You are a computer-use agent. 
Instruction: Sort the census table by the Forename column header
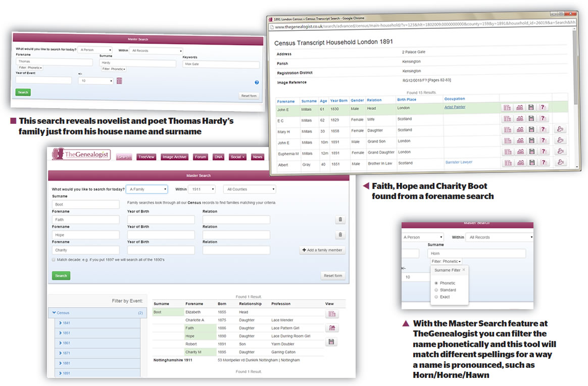[286, 101]
